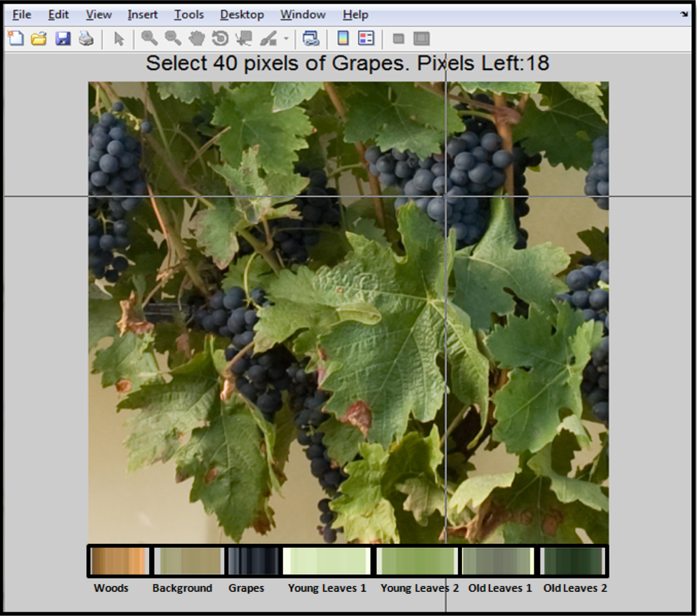Print the figure using the printer icon
This screenshot has height=616, width=697.
[x=86, y=39]
